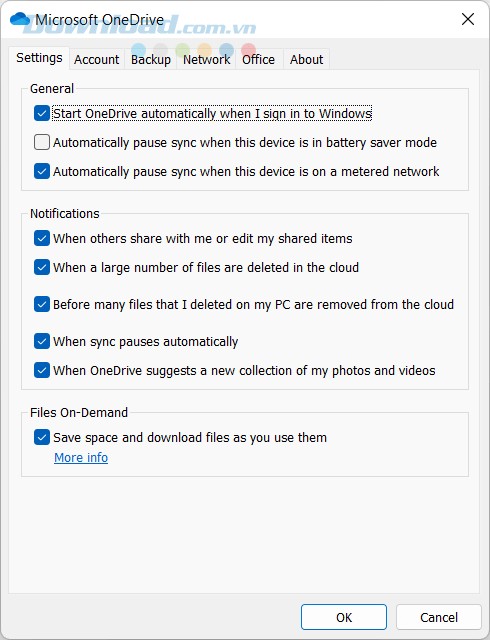This screenshot has height=640, width=490.
Task: Enable pause sync in battery saver mode
Action: [42, 142]
